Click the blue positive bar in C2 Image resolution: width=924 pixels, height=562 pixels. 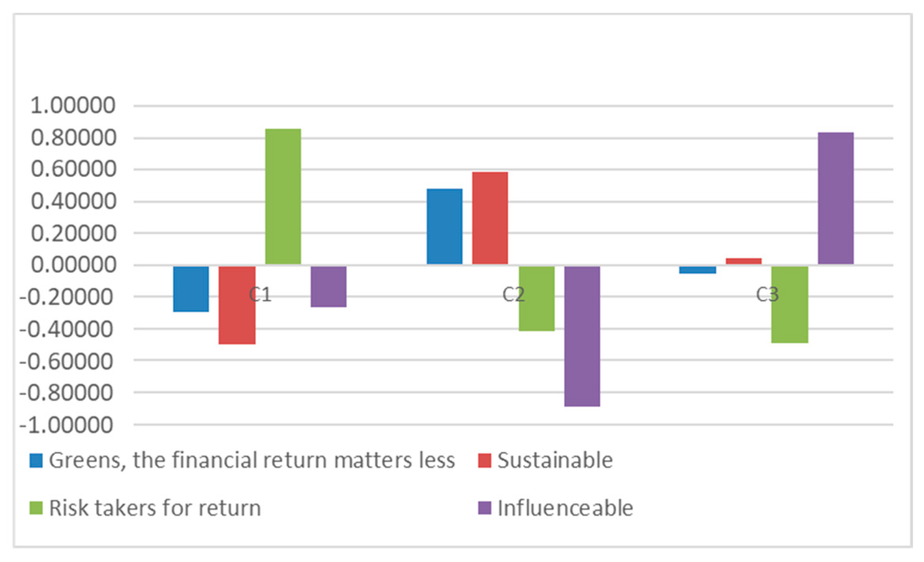click(x=444, y=227)
